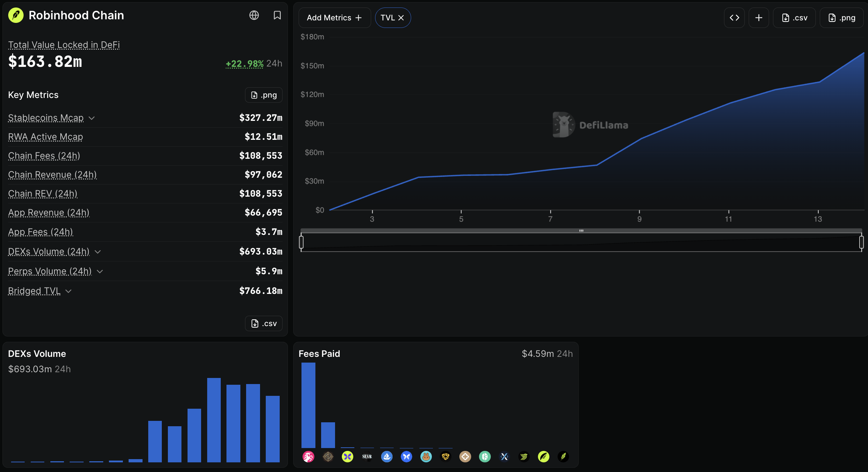
Task: Download Key Metrics as .csv
Action: click(x=264, y=324)
